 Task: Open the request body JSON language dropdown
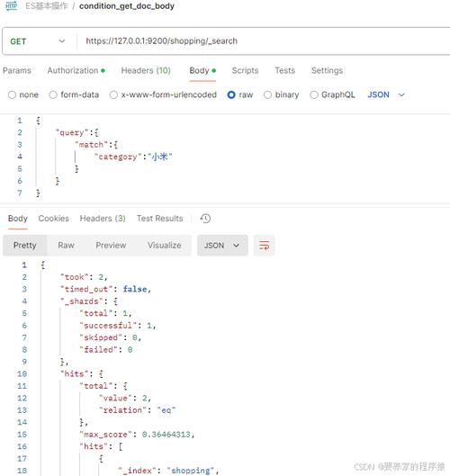[386, 94]
